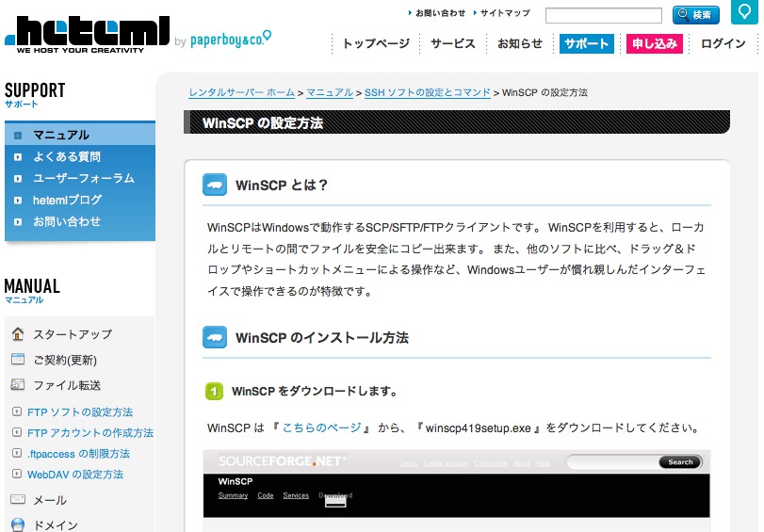Click the lightbulb icon at top right
Viewport: 764px width, 532px height.
click(x=744, y=11)
